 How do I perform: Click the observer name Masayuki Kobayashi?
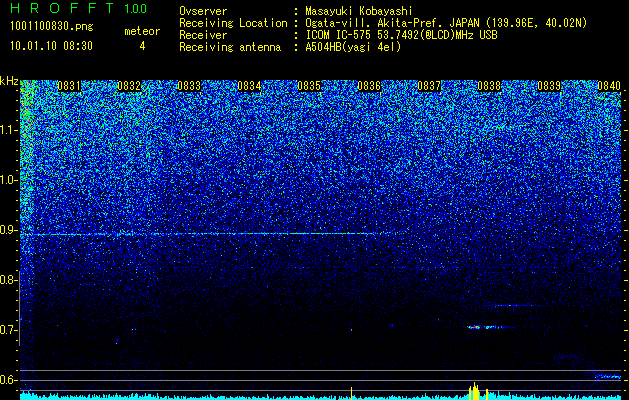(359, 11)
